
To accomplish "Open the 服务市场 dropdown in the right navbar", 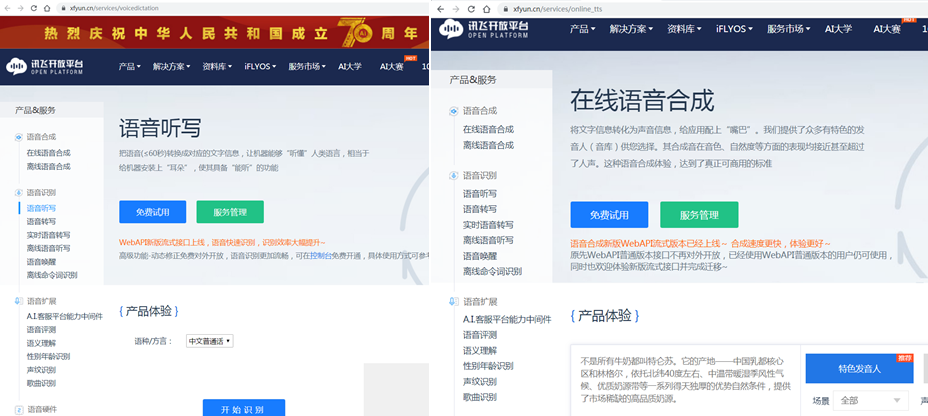I will point(790,29).
